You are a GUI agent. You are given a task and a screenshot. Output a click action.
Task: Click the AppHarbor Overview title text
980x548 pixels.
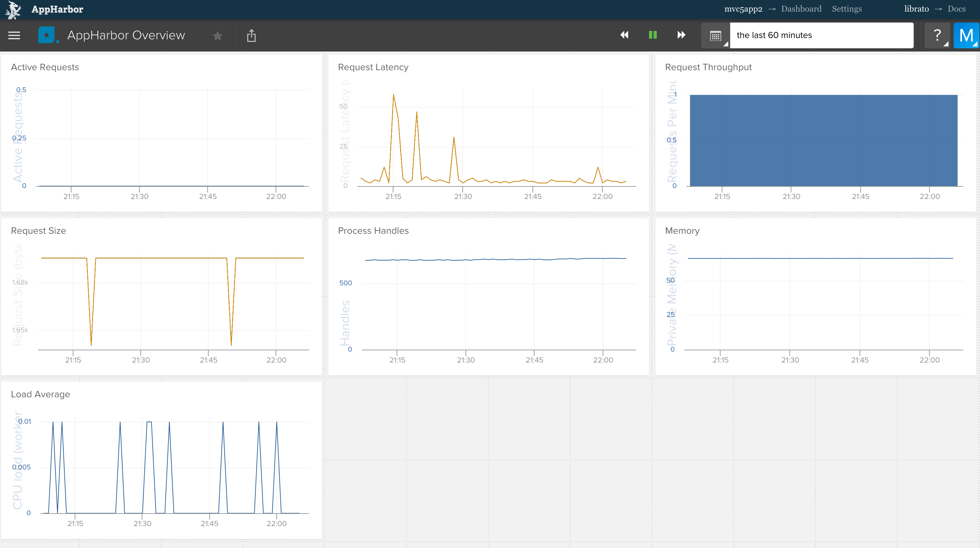[x=127, y=35]
